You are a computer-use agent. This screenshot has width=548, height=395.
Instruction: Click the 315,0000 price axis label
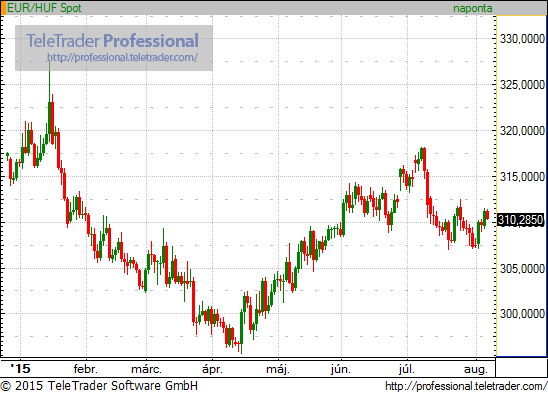pyautogui.click(x=522, y=177)
